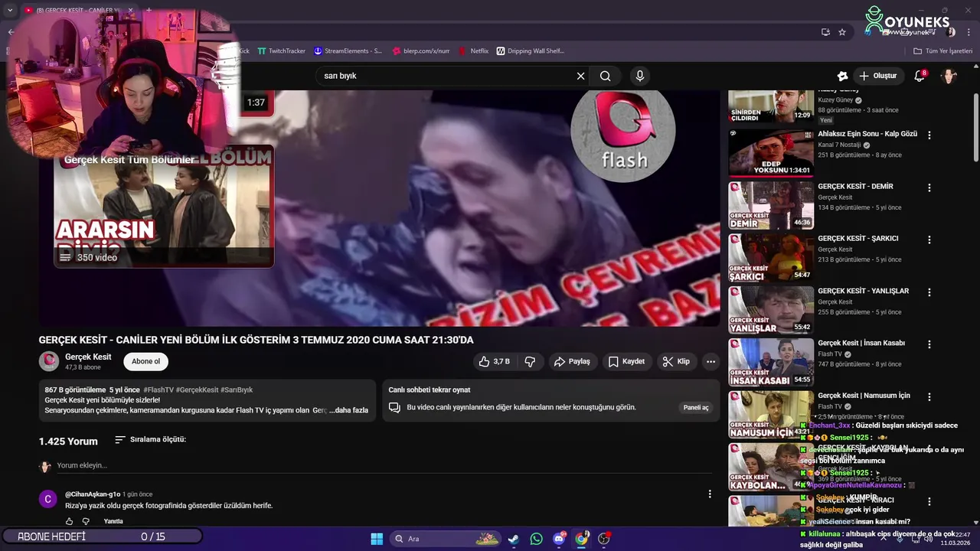980x551 pixels.
Task: Click the Oluştur create button
Action: point(878,76)
